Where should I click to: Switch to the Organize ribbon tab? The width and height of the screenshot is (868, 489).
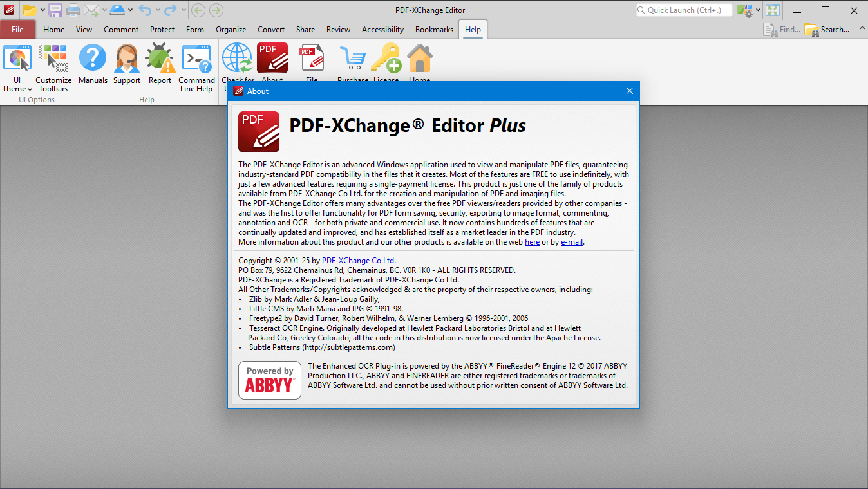pyautogui.click(x=231, y=30)
